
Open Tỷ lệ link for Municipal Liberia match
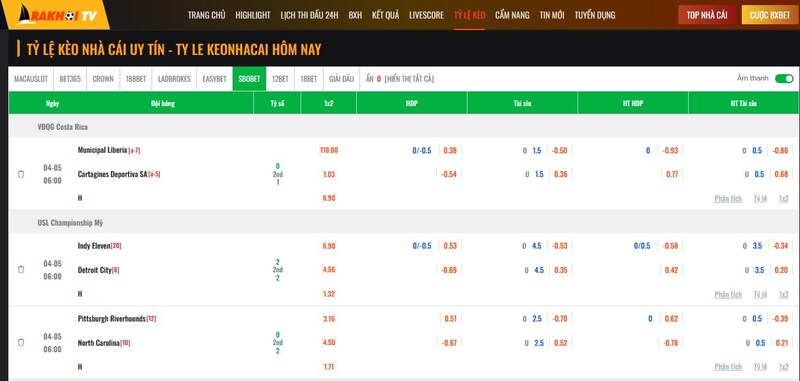[x=760, y=198]
